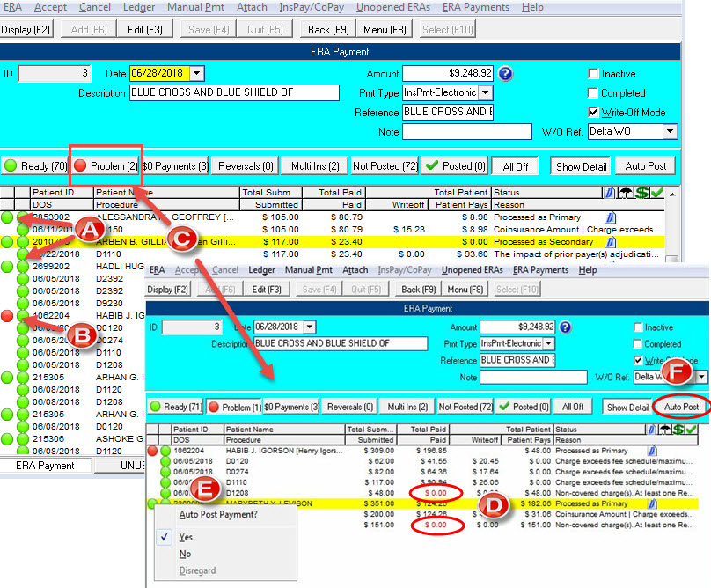Click Show Detail button in back window

point(582,166)
